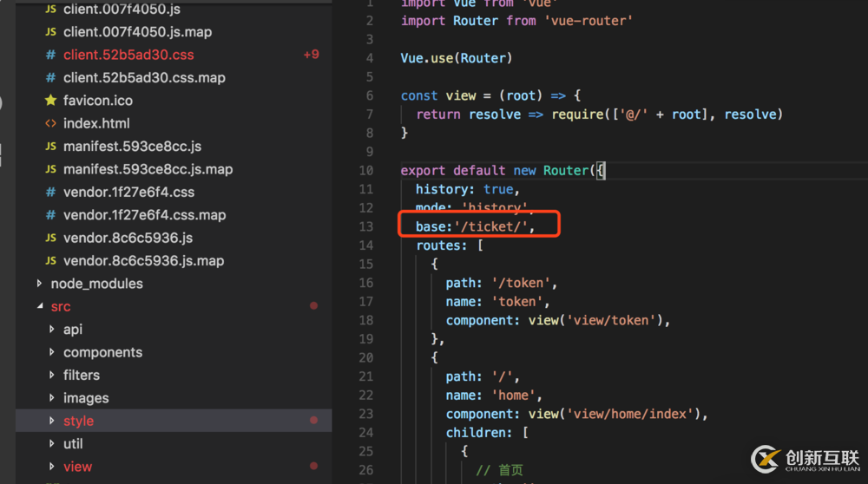
Task: Open vendor.8c6c5936.js.map file
Action: coord(143,260)
